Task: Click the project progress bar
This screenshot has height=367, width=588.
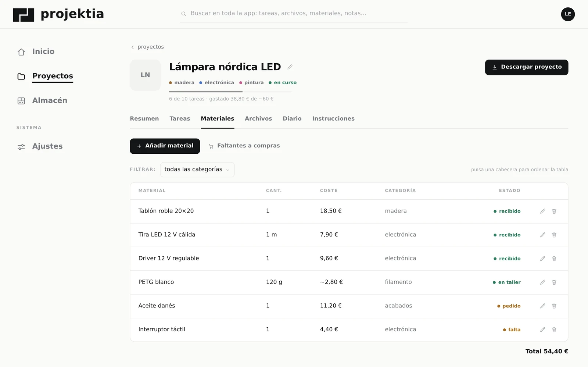Action: click(x=230, y=92)
